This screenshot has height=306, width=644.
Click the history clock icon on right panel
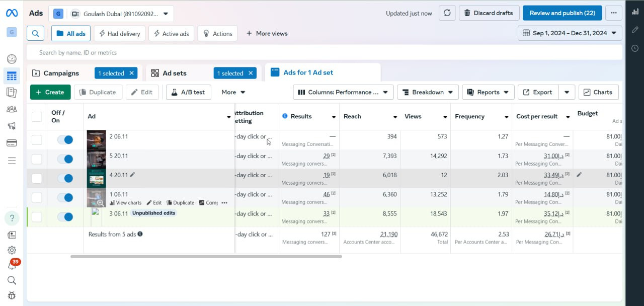pyautogui.click(x=635, y=48)
